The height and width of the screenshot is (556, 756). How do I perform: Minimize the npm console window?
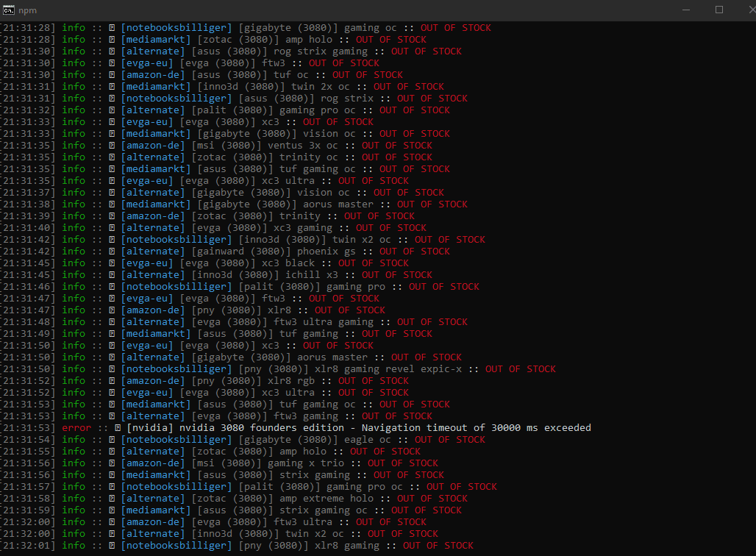pyautogui.click(x=686, y=10)
